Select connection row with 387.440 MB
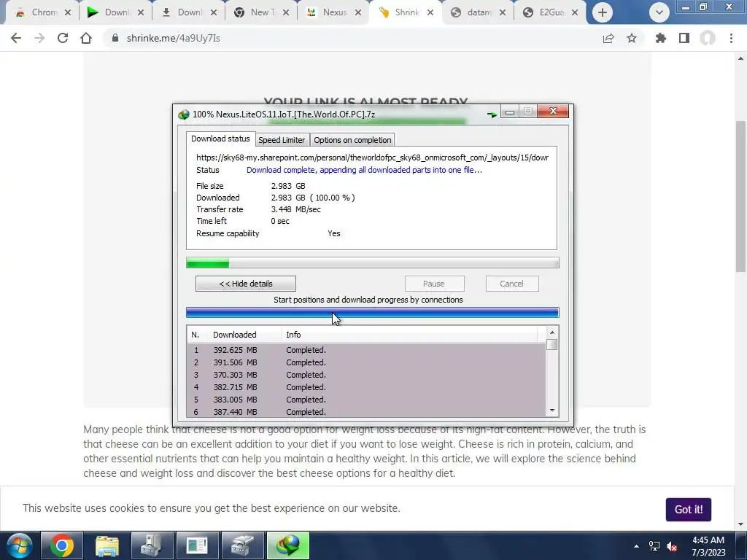The width and height of the screenshot is (747, 560). coord(366,411)
